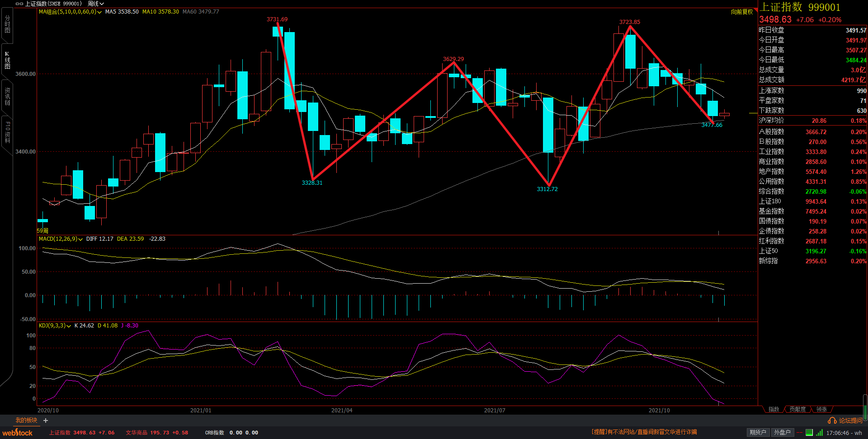The height and width of the screenshot is (439, 868).
Task: Show the 领涨 tab
Action: pos(821,409)
